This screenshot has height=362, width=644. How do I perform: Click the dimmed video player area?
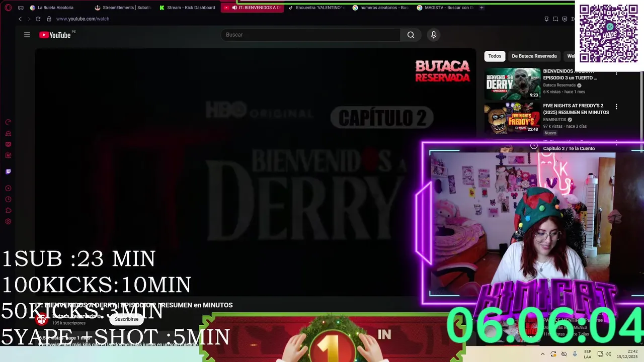pos(255,172)
